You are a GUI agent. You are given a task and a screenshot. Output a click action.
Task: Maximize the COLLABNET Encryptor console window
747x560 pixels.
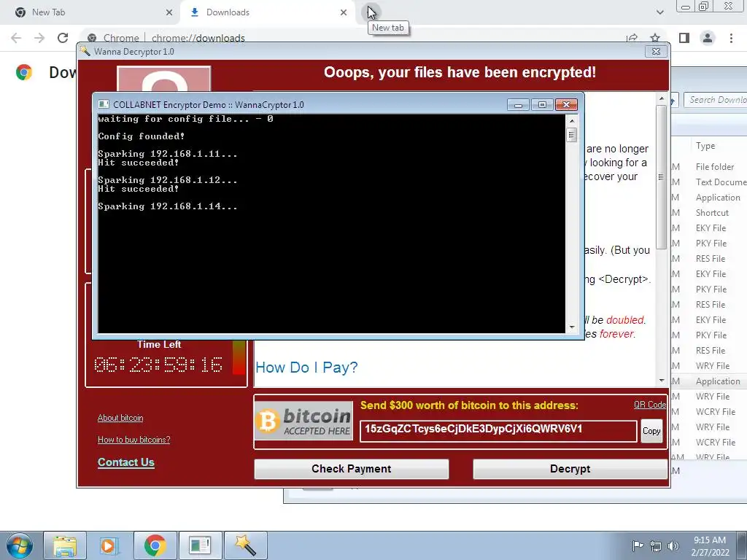[x=542, y=105]
